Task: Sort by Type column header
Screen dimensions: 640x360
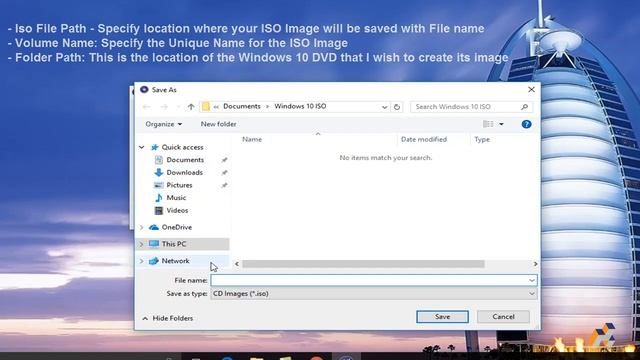Action: pos(482,140)
